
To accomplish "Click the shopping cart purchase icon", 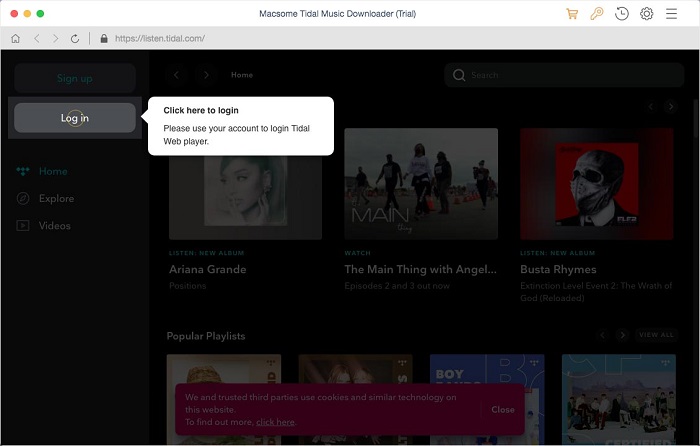I will click(x=572, y=14).
